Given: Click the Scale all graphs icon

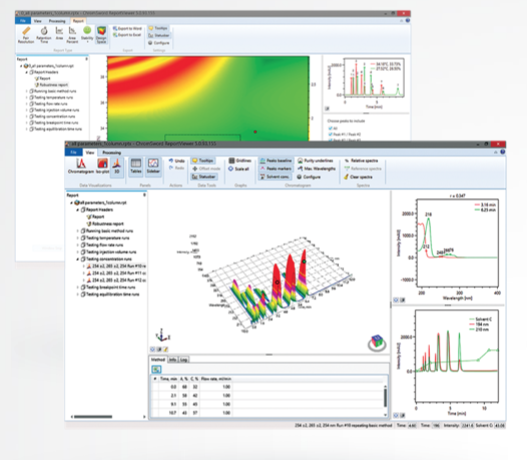Looking at the screenshot, I should pyautogui.click(x=239, y=169).
